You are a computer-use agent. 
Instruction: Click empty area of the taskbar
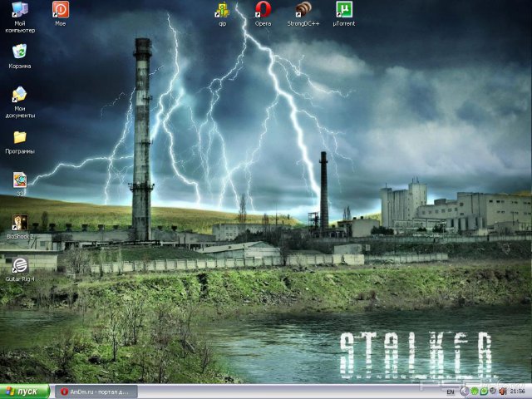[x=291, y=392]
